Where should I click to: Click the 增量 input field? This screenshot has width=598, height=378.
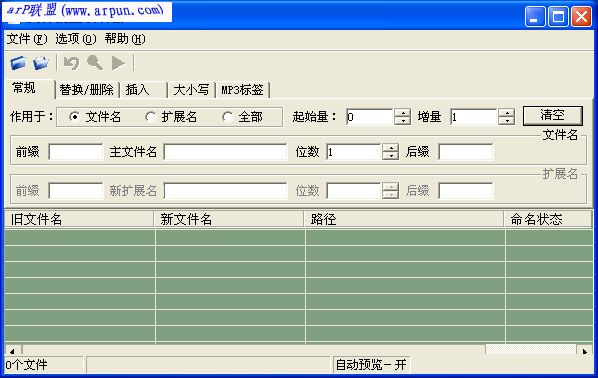pyautogui.click(x=474, y=117)
